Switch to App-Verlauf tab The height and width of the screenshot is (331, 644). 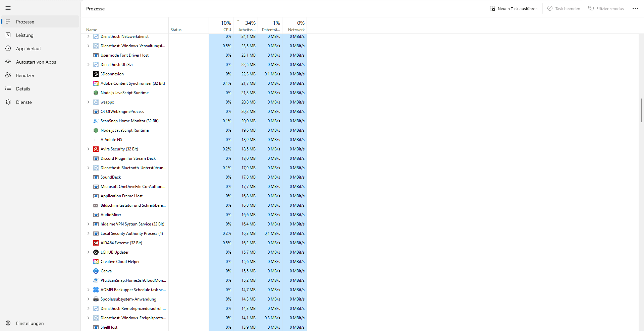[40, 49]
